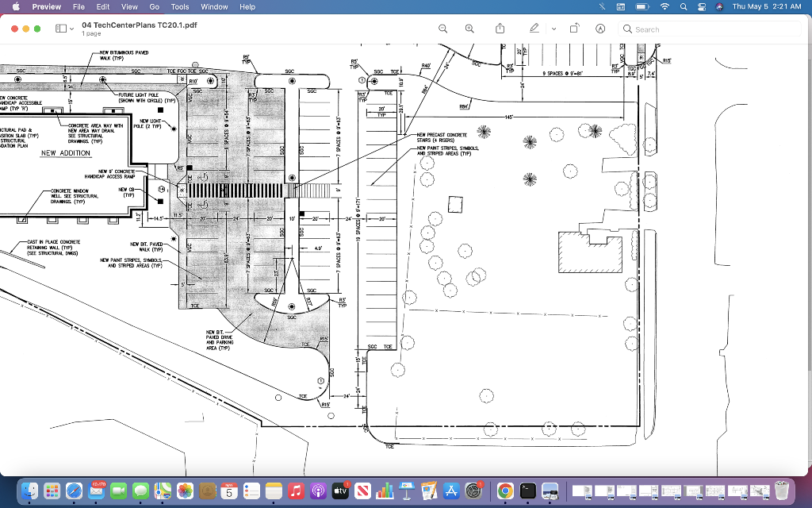Image resolution: width=812 pixels, height=508 pixels.
Task: Switch to Preview in the Dock
Action: point(550,491)
